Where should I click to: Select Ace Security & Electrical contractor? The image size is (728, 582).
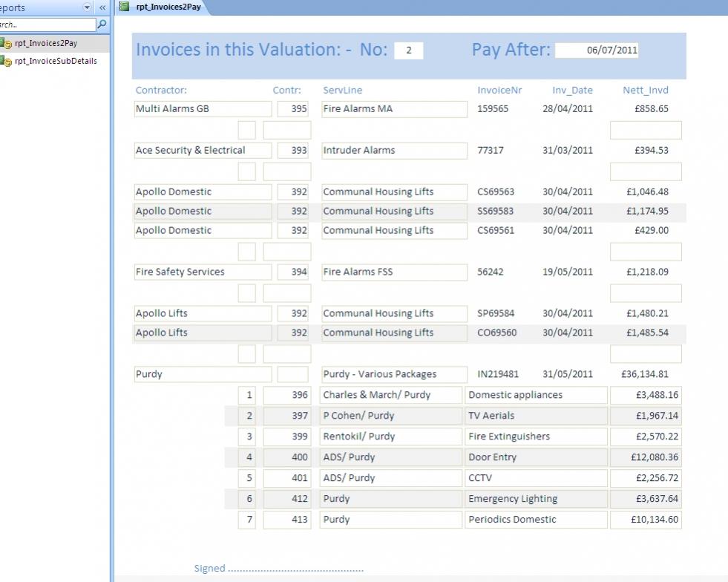(x=203, y=150)
